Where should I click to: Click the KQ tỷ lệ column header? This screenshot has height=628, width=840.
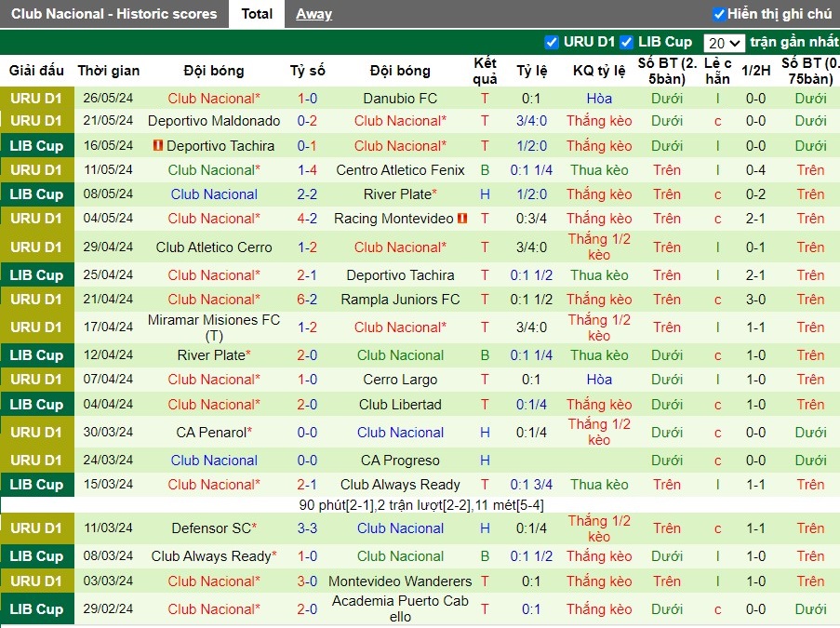pos(599,71)
